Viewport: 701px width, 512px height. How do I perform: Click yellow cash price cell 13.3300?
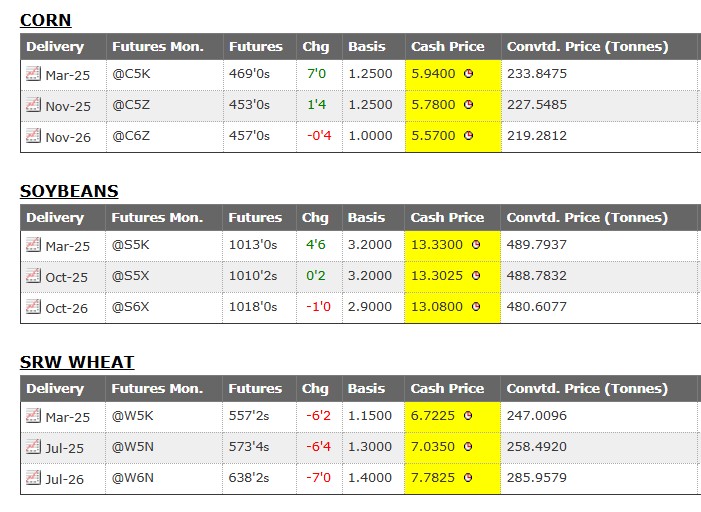coord(435,245)
